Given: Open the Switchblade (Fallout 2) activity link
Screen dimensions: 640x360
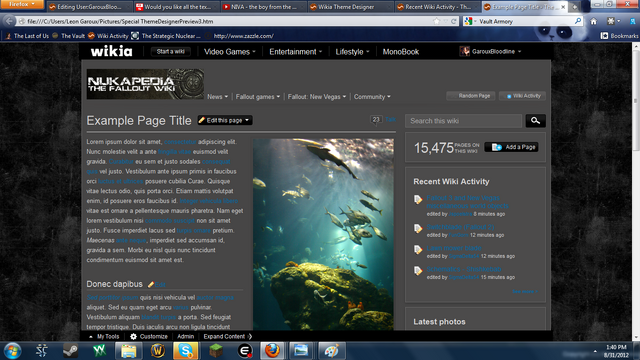Looking at the screenshot, I should [x=460, y=227].
